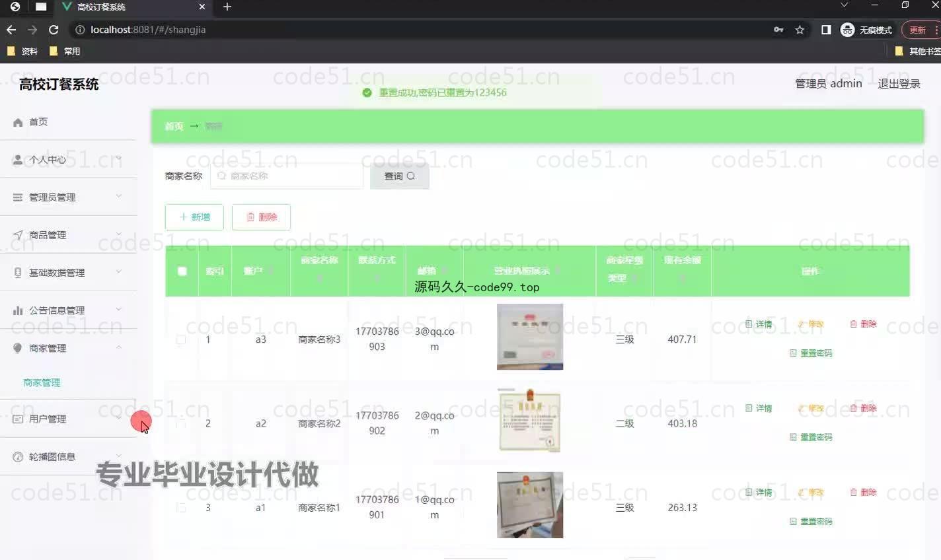Open 详情 for merchant a3

(x=759, y=324)
